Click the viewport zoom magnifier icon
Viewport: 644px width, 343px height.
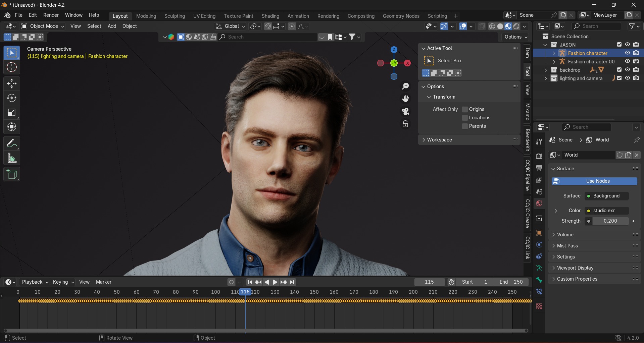point(405,86)
